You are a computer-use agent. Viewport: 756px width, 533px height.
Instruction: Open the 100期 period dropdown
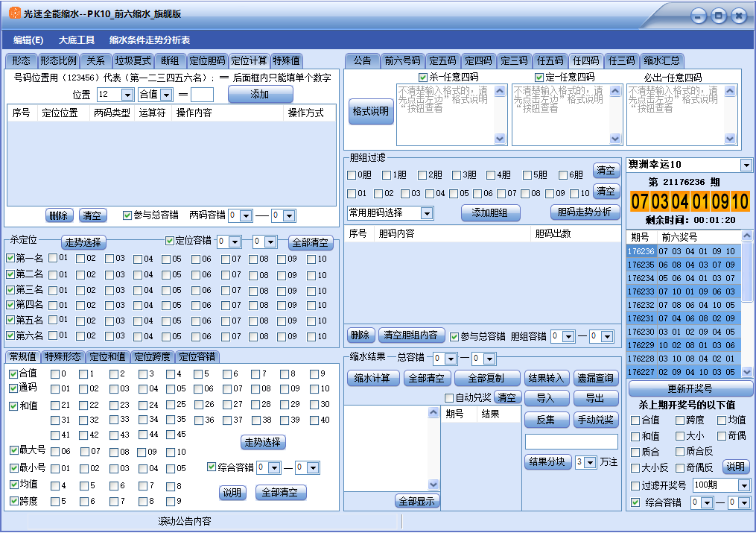tap(743, 485)
